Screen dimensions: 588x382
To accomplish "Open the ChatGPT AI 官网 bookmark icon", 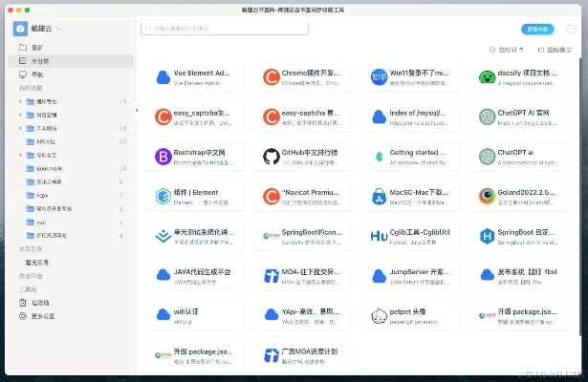I will pyautogui.click(x=487, y=116).
